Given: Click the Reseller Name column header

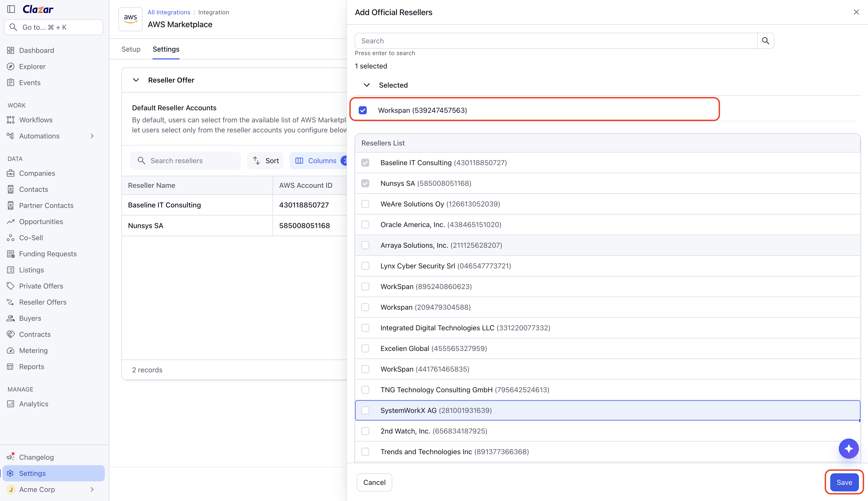Looking at the screenshot, I should (197, 186).
